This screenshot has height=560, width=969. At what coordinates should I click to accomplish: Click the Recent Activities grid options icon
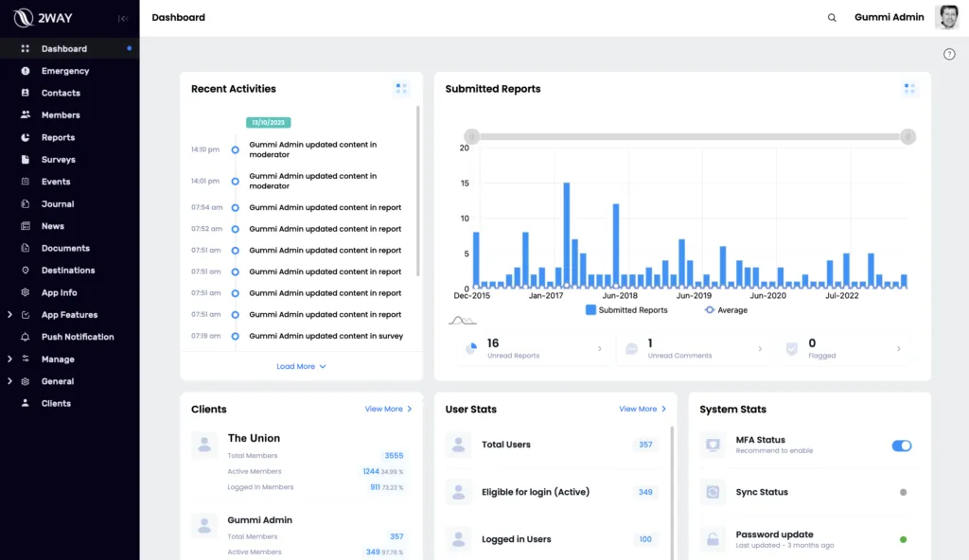click(x=401, y=89)
